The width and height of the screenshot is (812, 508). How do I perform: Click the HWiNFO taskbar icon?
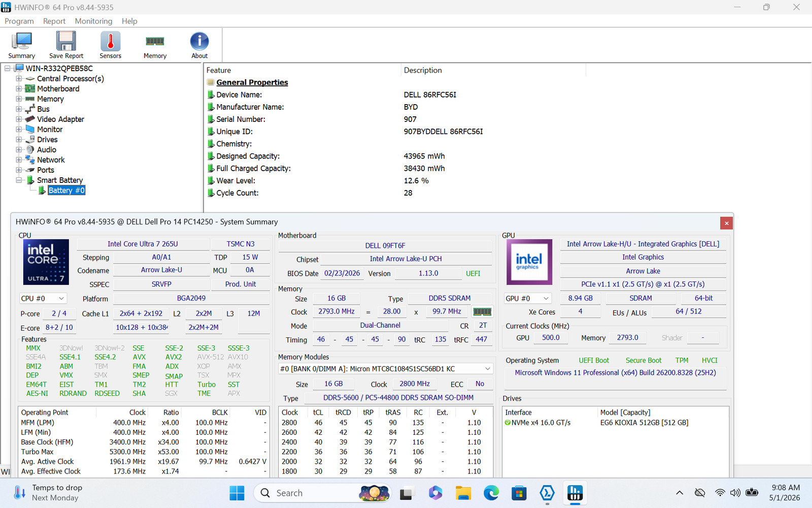point(574,493)
